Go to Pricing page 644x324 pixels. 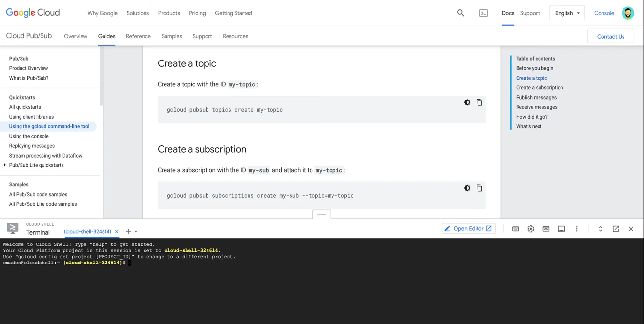[x=197, y=13]
